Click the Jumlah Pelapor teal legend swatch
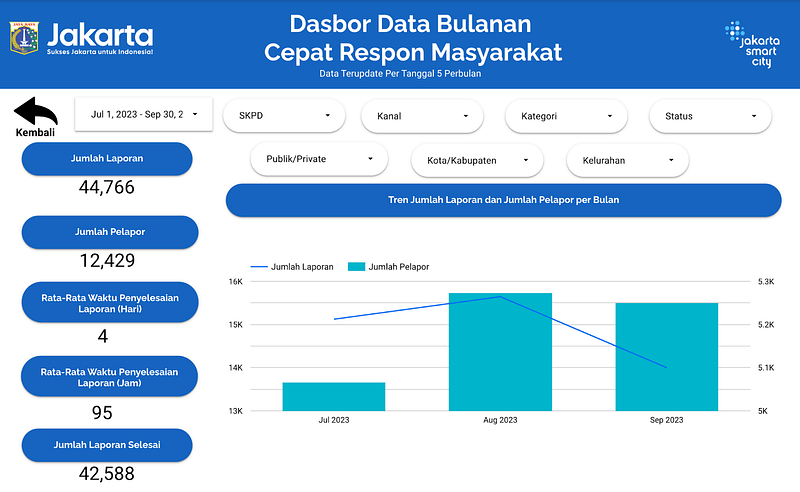The image size is (800, 492). [356, 266]
